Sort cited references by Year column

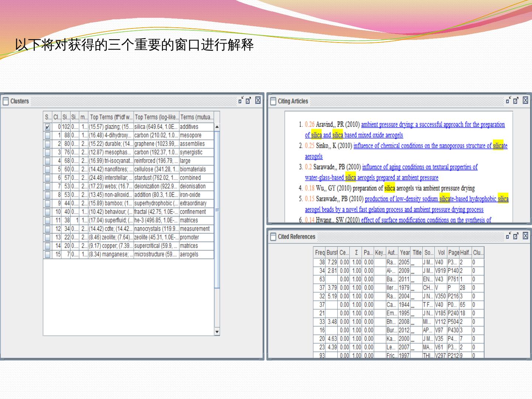pos(405,253)
